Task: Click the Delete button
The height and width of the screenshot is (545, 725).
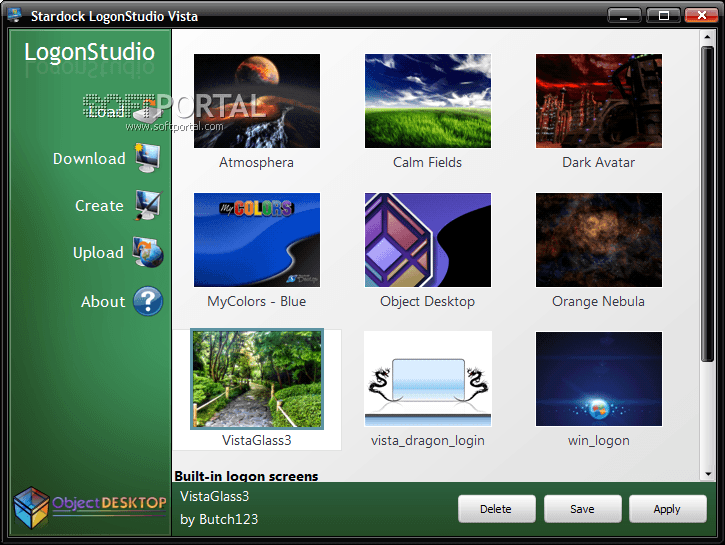Action: point(497,509)
